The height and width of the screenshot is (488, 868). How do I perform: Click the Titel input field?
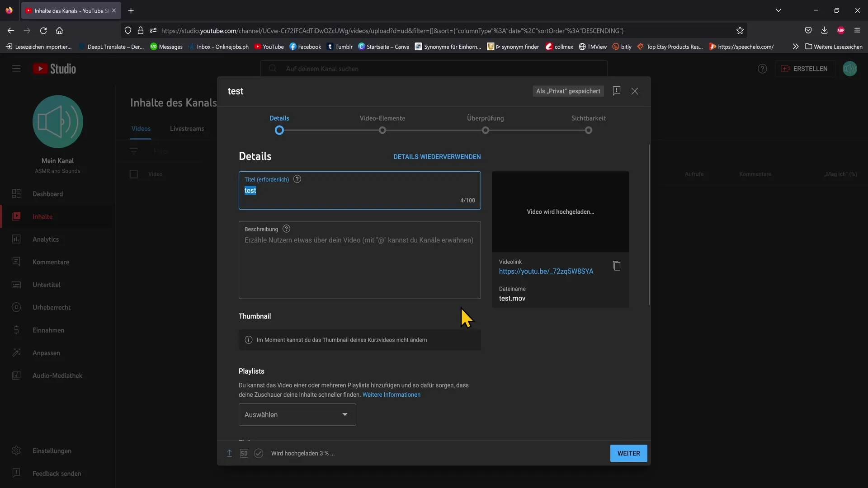(x=359, y=190)
